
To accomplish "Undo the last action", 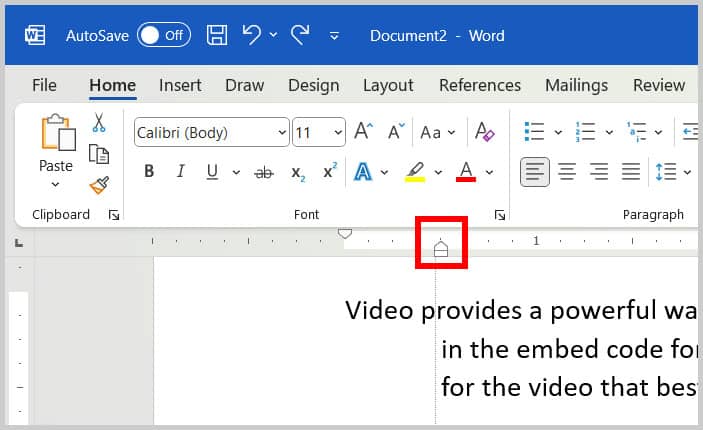I will pyautogui.click(x=252, y=35).
